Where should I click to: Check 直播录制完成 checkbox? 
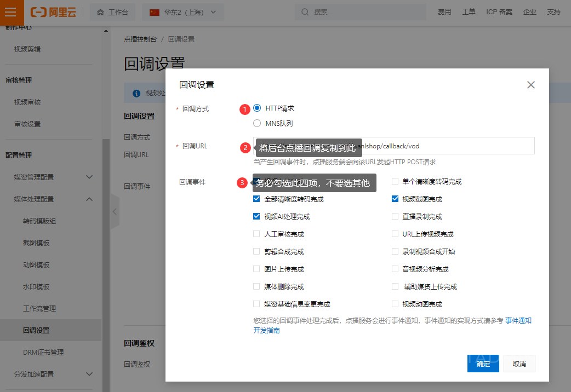pyautogui.click(x=395, y=216)
